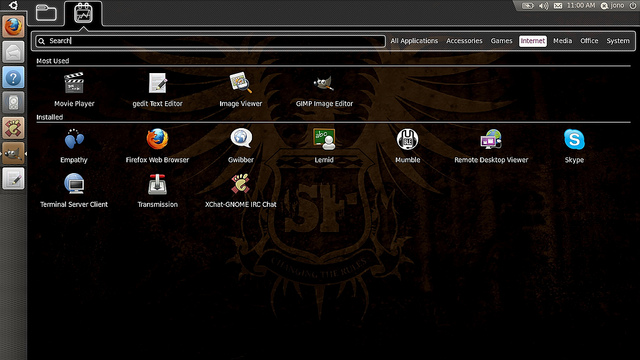
Task: Filter by the Office category
Action: coord(589,41)
